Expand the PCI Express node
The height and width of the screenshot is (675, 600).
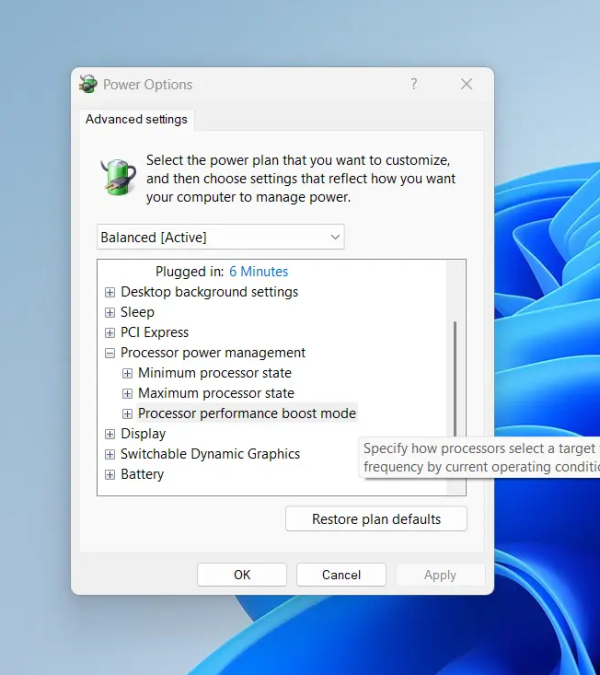tap(110, 333)
